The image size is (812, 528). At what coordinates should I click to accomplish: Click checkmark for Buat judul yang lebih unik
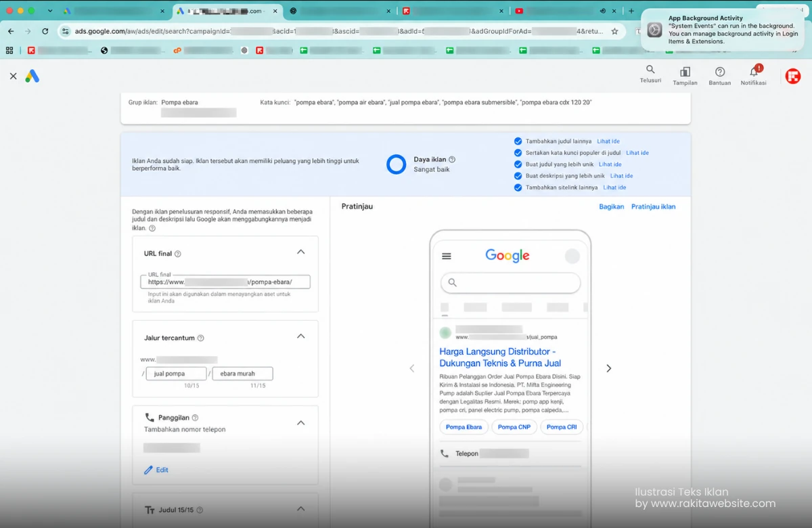pyautogui.click(x=518, y=164)
